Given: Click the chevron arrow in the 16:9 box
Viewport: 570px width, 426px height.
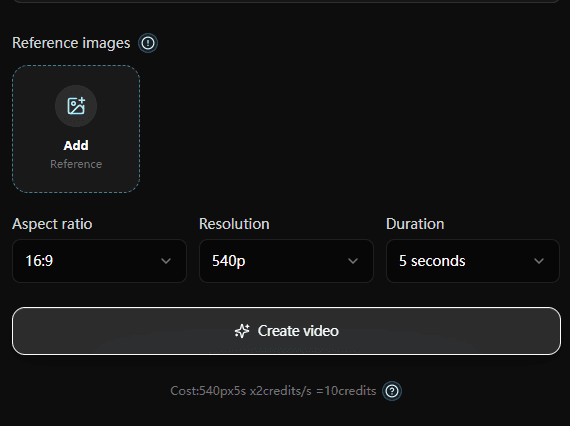Looking at the screenshot, I should coord(166,261).
